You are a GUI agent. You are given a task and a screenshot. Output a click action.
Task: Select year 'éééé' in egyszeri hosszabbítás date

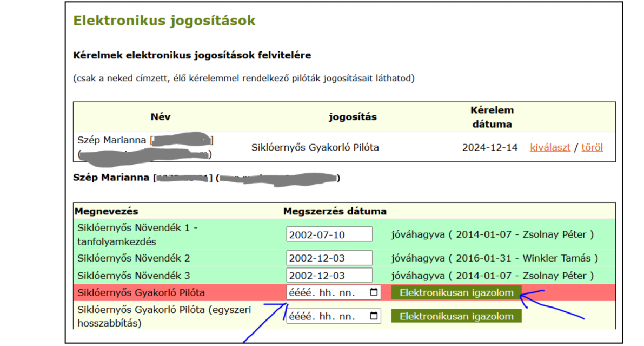point(298,316)
